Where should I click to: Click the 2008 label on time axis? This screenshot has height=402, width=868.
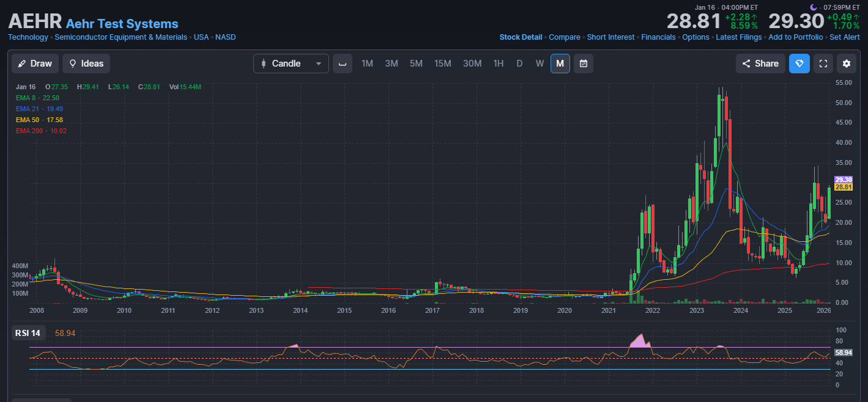(x=37, y=311)
